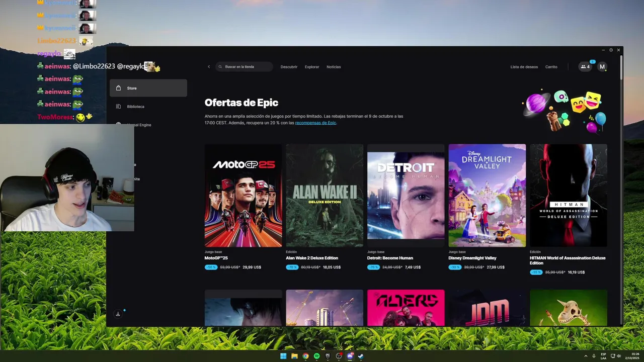
Task: Click the Dreamlight Valley 27,99 US$ price
Action: point(496,267)
